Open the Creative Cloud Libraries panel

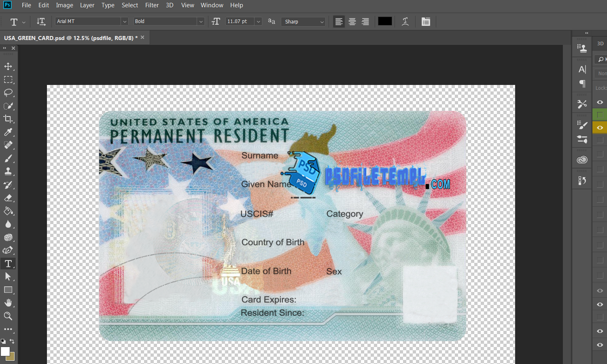582,160
